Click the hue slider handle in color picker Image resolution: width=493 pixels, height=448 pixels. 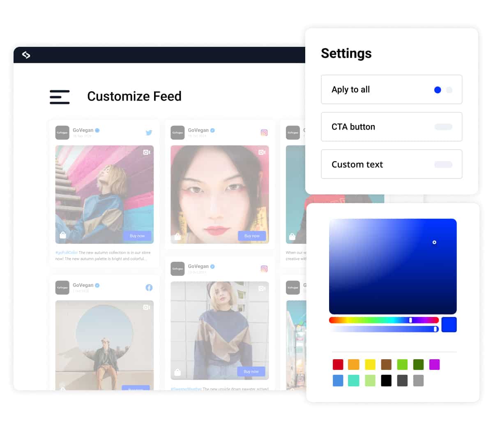[410, 320]
